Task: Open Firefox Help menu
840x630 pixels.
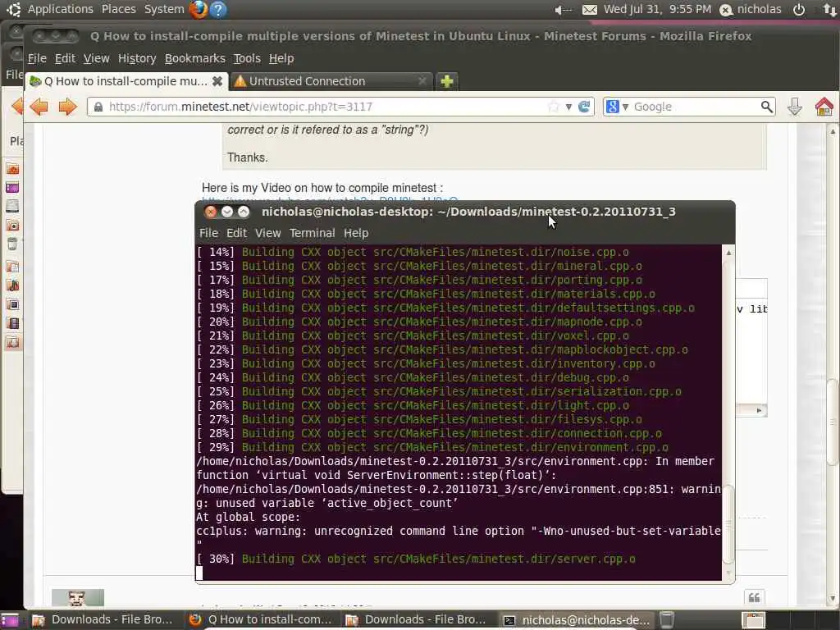Action: [x=281, y=58]
